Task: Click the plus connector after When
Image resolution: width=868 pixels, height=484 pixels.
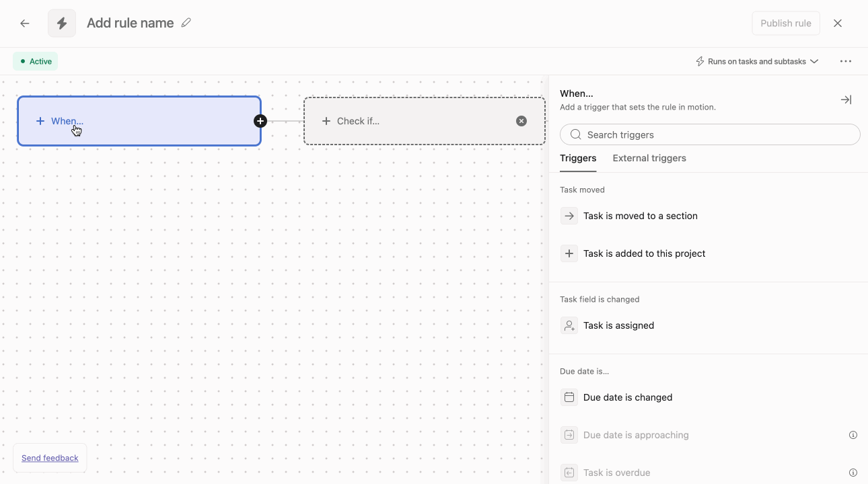Action: click(x=260, y=121)
